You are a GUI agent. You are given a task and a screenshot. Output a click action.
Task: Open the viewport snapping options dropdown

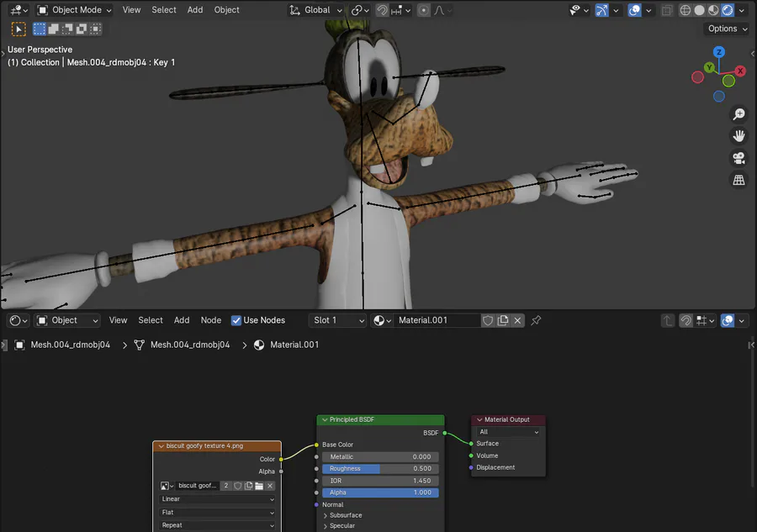point(400,9)
